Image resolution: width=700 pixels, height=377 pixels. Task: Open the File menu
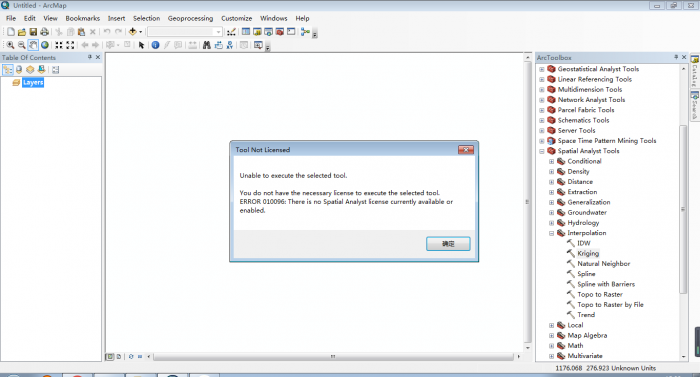pyautogui.click(x=11, y=18)
